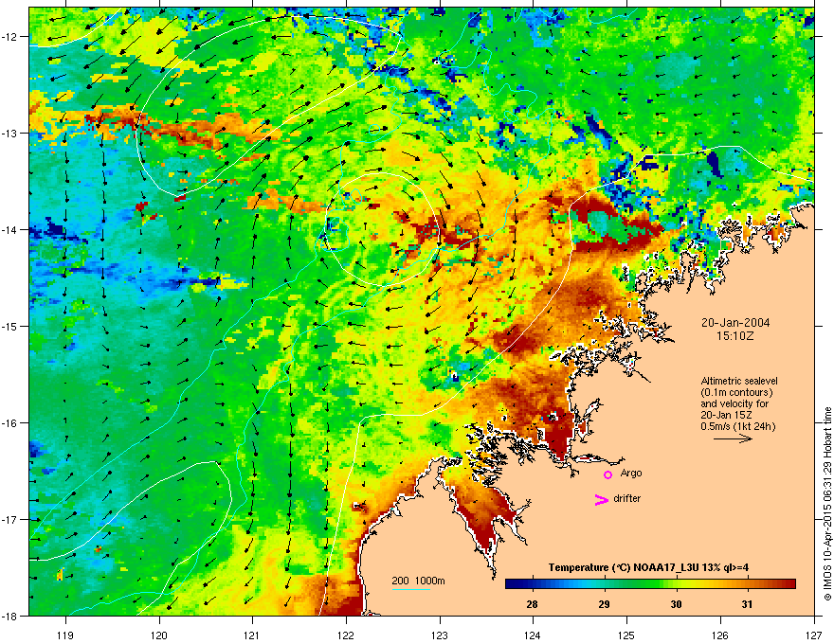The width and height of the screenshot is (834, 644).
Task: Click the vertical IMOS copyright timestamp text
Action: pyautogui.click(x=827, y=504)
